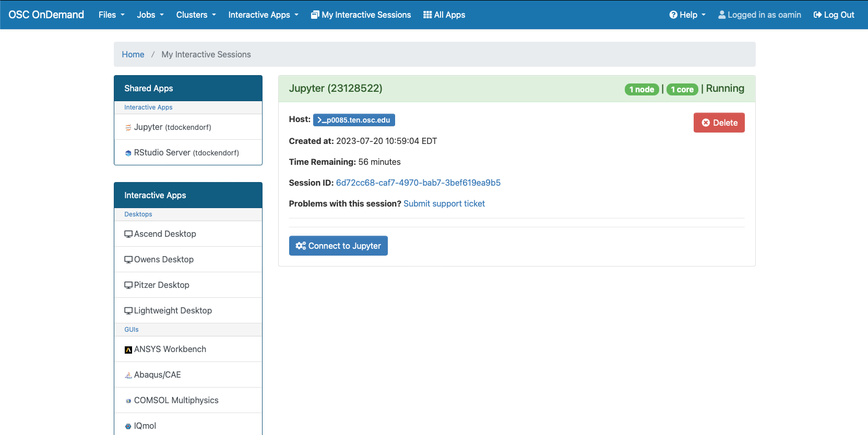Click the Log Out arrow icon
Viewport: 868px width, 435px height.
point(818,15)
